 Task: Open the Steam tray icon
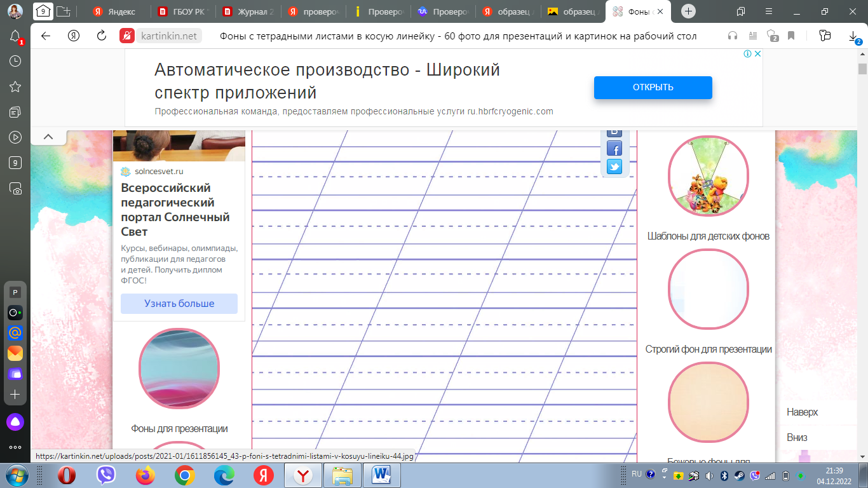coord(740,475)
